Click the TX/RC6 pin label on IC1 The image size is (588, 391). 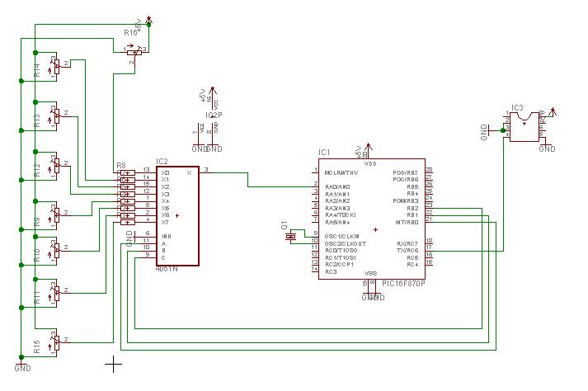(x=407, y=250)
